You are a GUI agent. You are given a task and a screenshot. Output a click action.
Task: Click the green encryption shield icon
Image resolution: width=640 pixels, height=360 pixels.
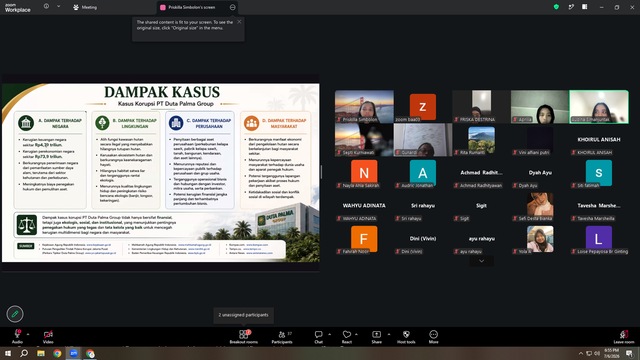(x=556, y=7)
